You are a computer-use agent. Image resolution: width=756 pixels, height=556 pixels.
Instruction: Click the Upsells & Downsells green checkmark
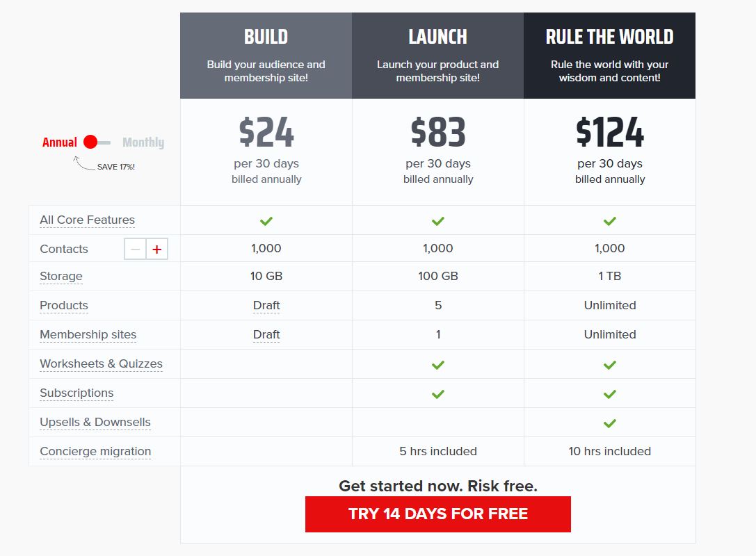(x=609, y=423)
